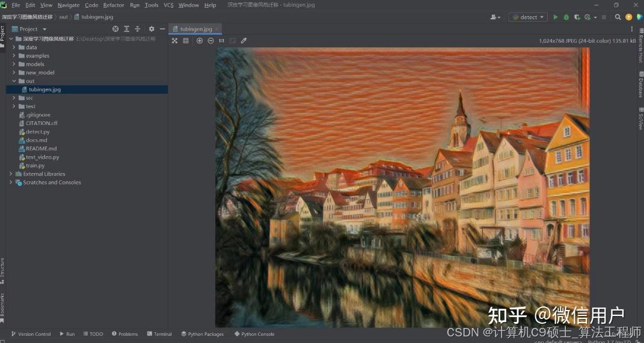Click the stylized tubingen image preview
Screen dimensions: 644x343
coord(402,187)
